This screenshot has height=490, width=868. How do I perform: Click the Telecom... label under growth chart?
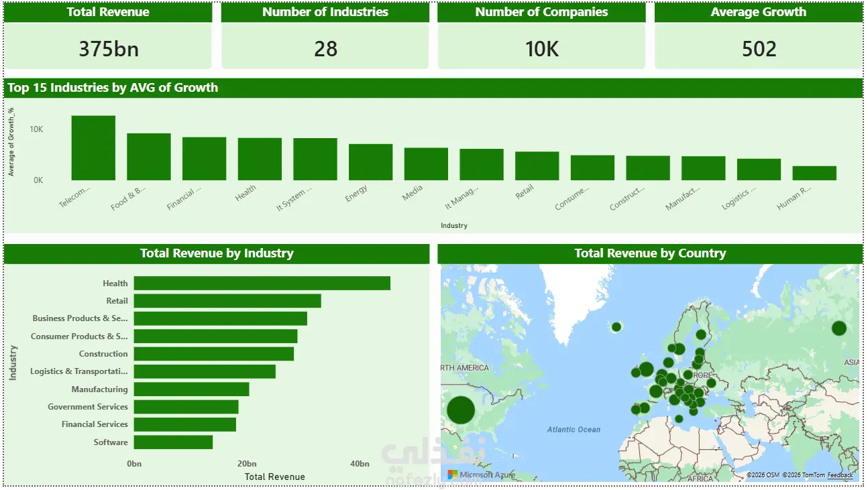click(74, 197)
